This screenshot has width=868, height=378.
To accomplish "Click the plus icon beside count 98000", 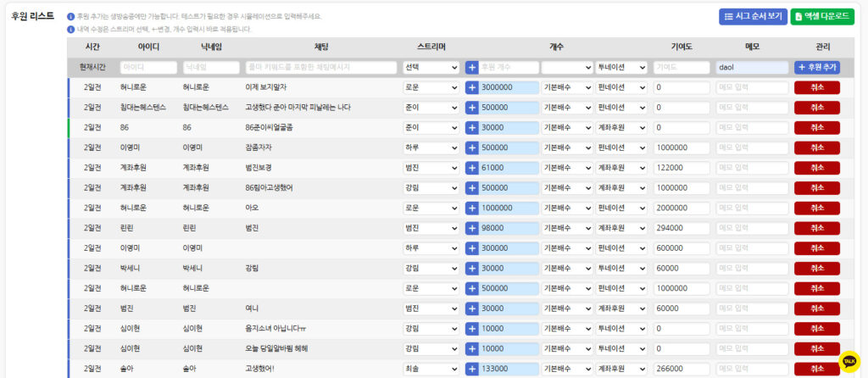I will pos(471,228).
